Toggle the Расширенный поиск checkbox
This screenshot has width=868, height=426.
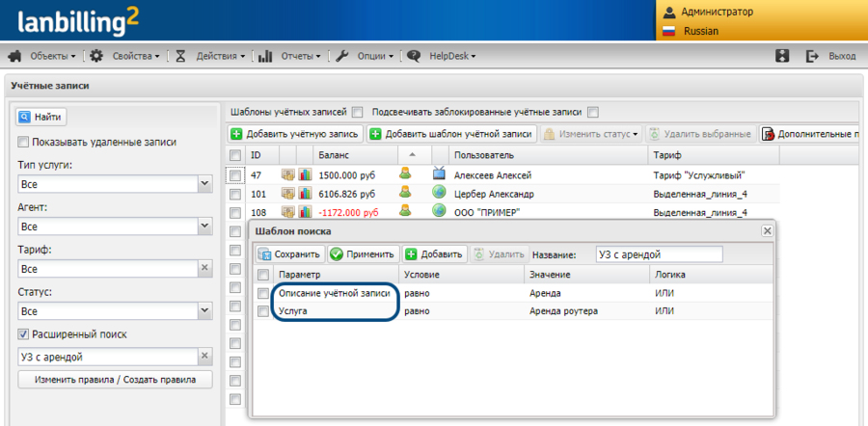pos(24,334)
